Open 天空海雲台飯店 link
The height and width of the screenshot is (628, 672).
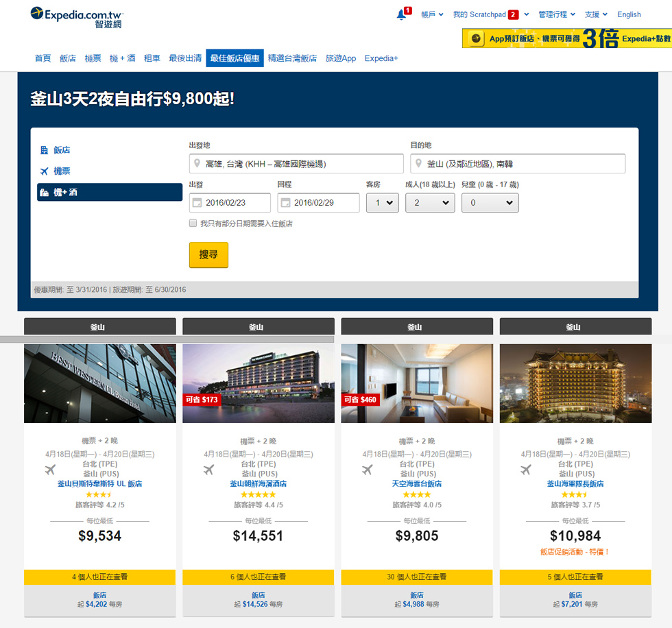pos(417,483)
